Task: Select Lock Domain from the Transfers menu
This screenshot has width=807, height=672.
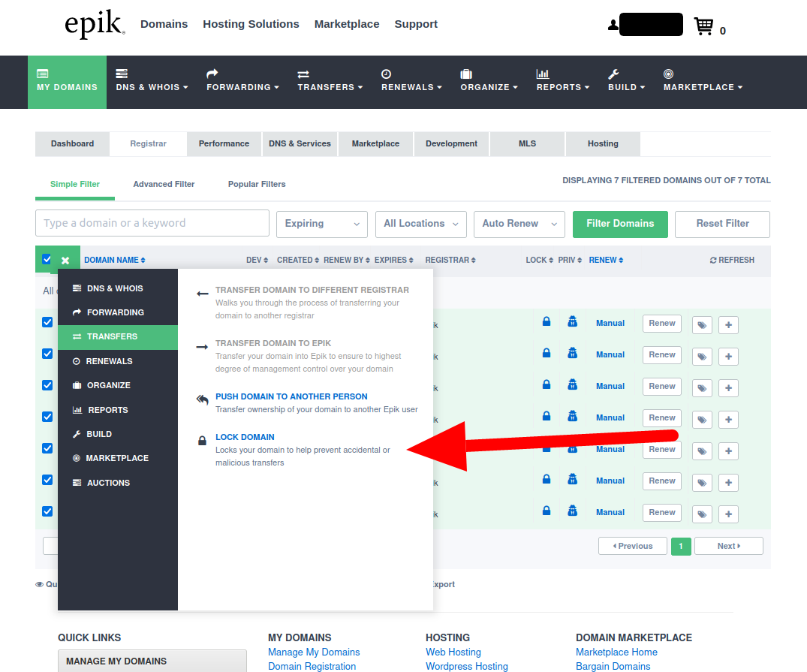Action: coord(245,437)
